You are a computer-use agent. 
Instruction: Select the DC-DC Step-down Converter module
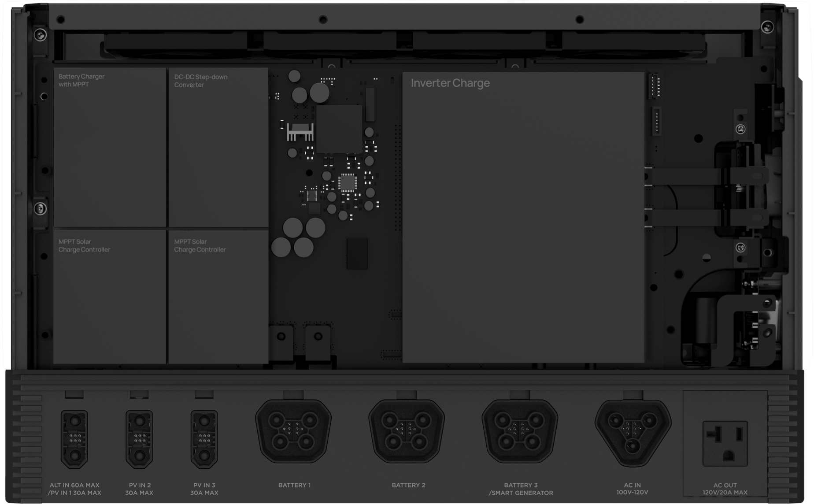click(x=218, y=147)
